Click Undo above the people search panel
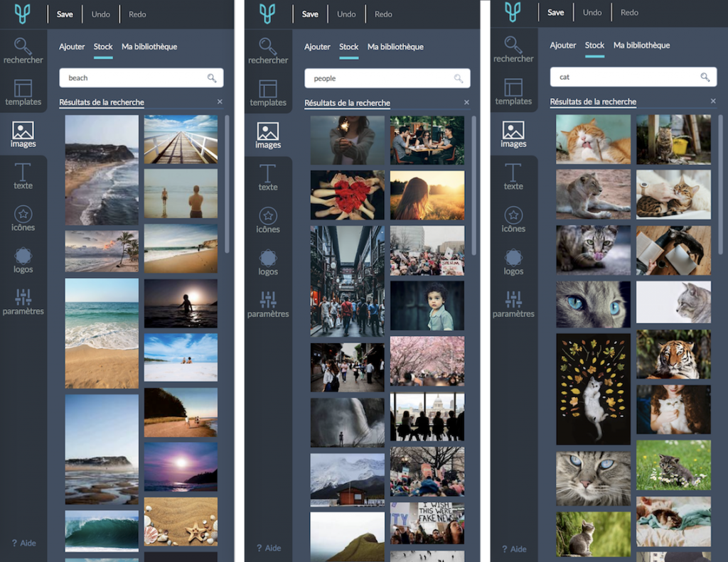Image resolution: width=728 pixels, height=562 pixels. pos(346,14)
